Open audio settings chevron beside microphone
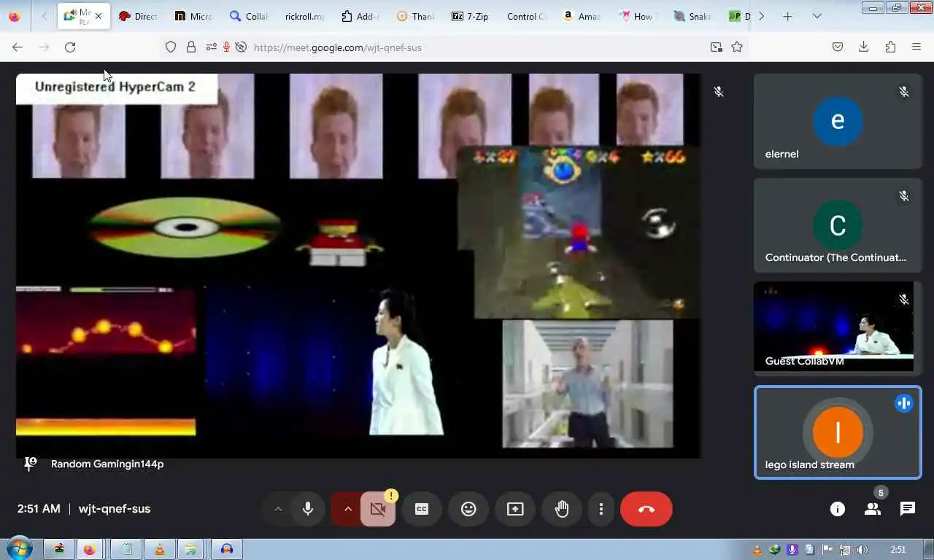 click(278, 509)
